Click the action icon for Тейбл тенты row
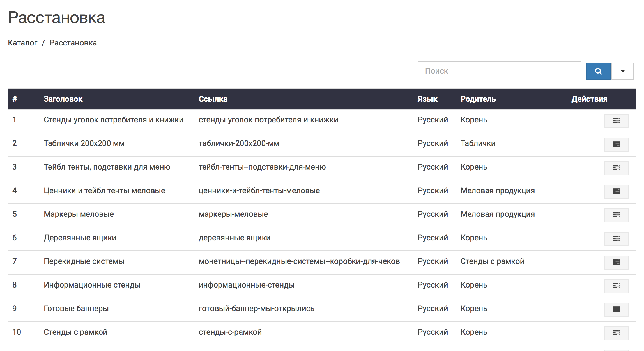Viewport: 644px width, 351px height. (x=616, y=168)
